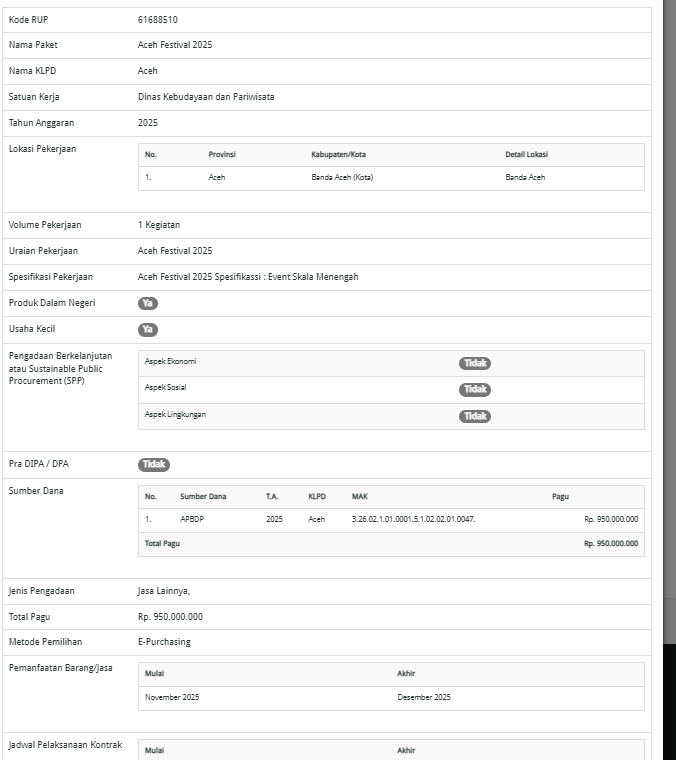Click the Dinas Kebudayaan dan Pariwisata text

point(206,97)
